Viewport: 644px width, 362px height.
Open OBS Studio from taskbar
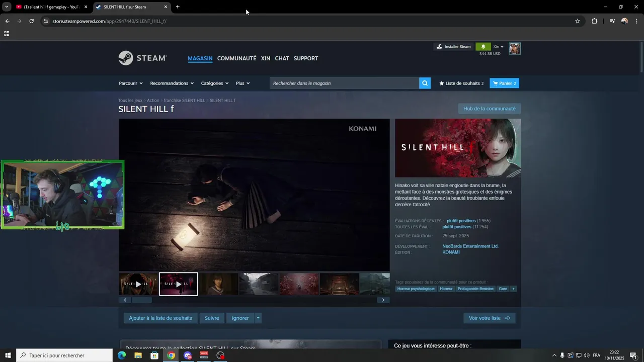coord(220,355)
